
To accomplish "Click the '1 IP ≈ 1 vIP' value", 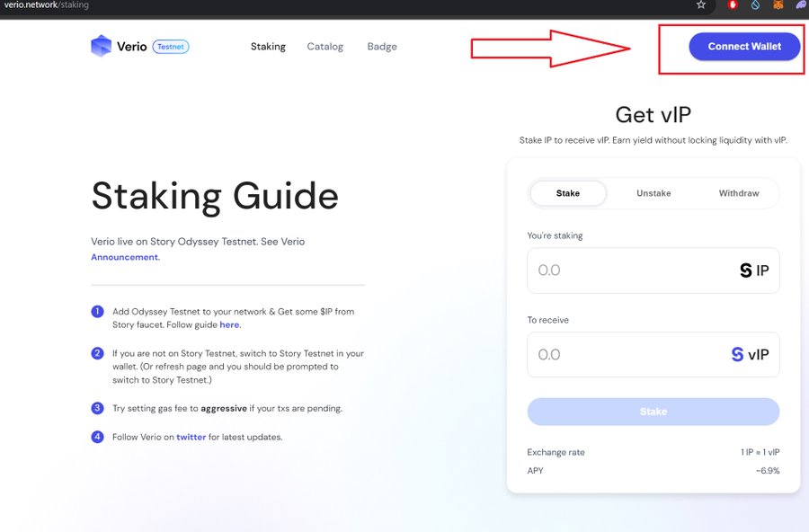I will [760, 452].
